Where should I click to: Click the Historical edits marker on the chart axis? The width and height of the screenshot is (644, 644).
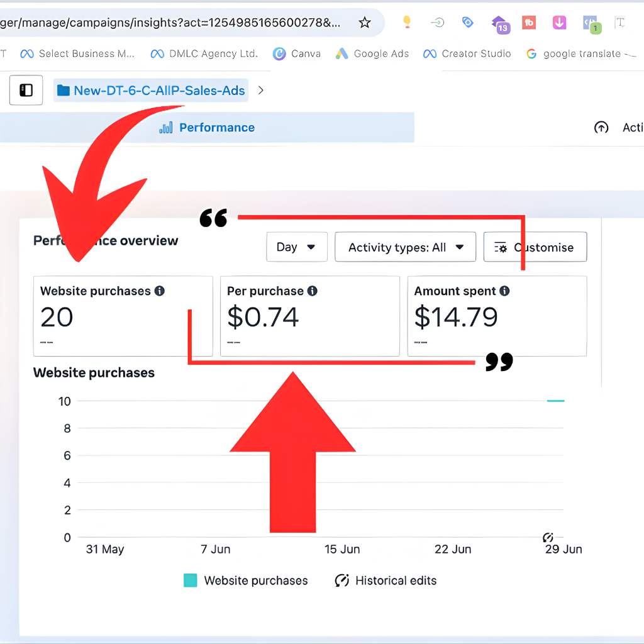(x=547, y=537)
